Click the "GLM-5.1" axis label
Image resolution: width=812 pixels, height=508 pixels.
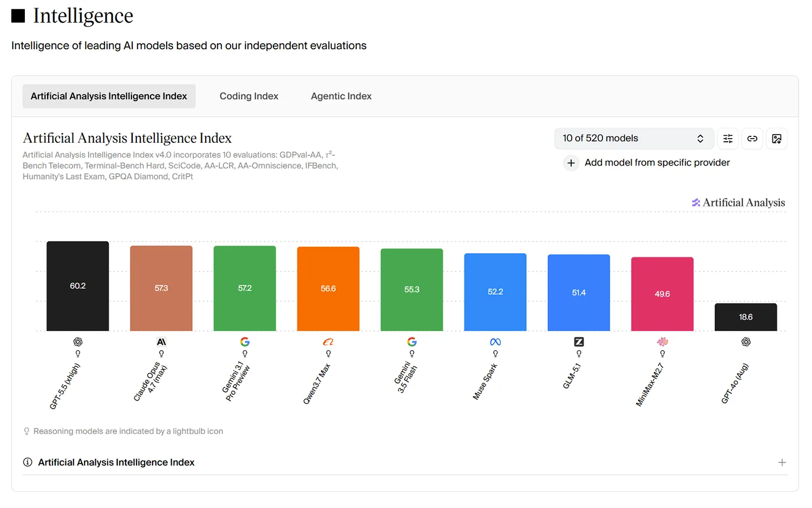click(x=572, y=376)
